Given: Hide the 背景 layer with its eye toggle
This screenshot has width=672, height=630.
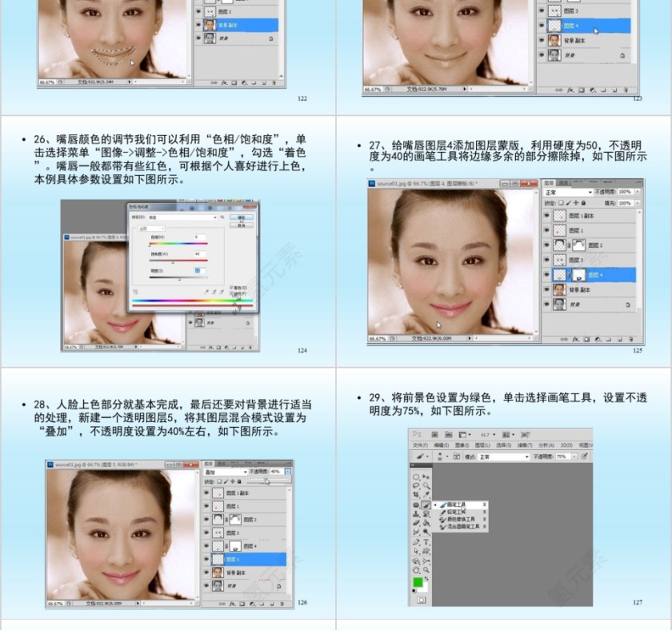Looking at the screenshot, I should pos(546,303).
